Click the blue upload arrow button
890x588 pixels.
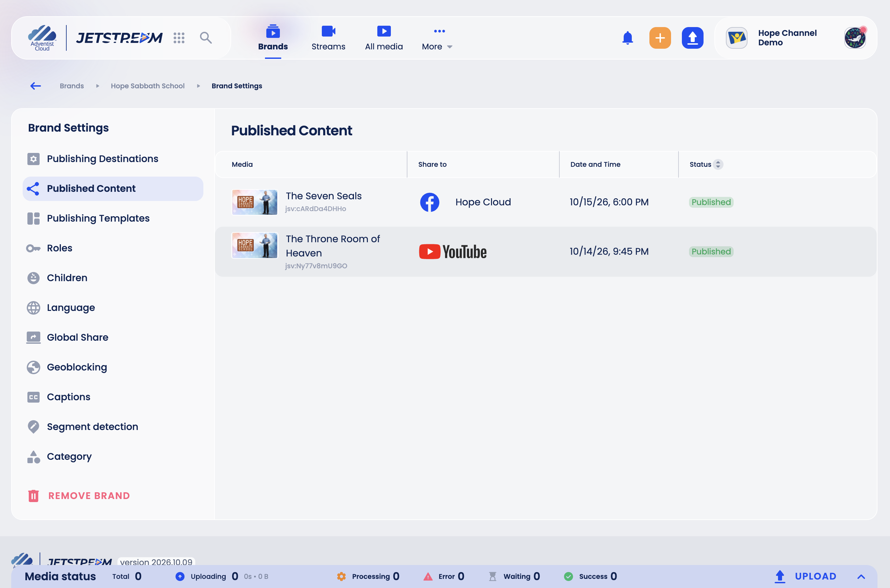tap(692, 38)
